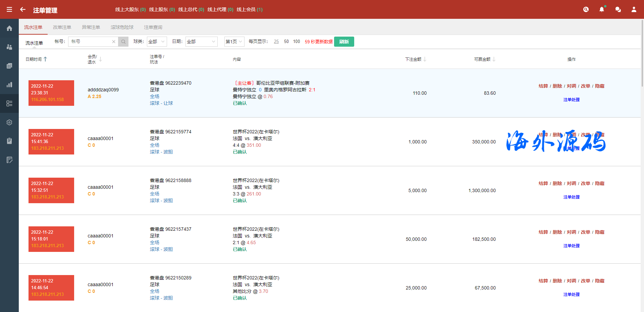Switch to the 改单注单 tab
The height and width of the screenshot is (312, 644).
click(62, 27)
